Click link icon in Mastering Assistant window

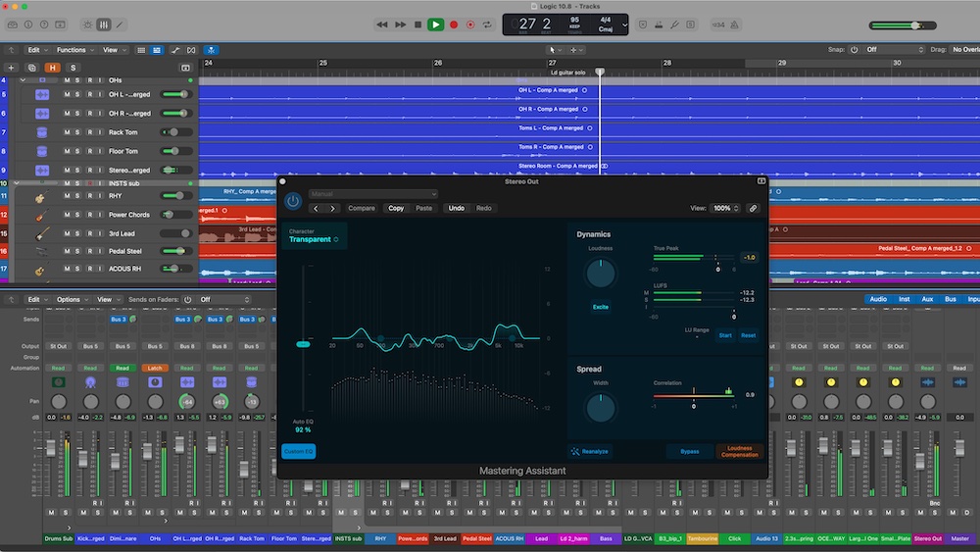pos(753,208)
